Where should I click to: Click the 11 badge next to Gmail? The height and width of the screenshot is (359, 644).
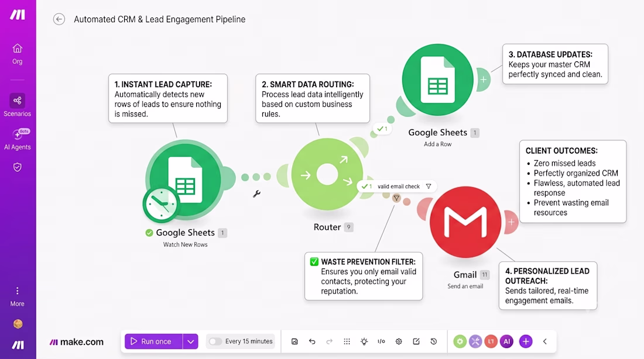485,275
